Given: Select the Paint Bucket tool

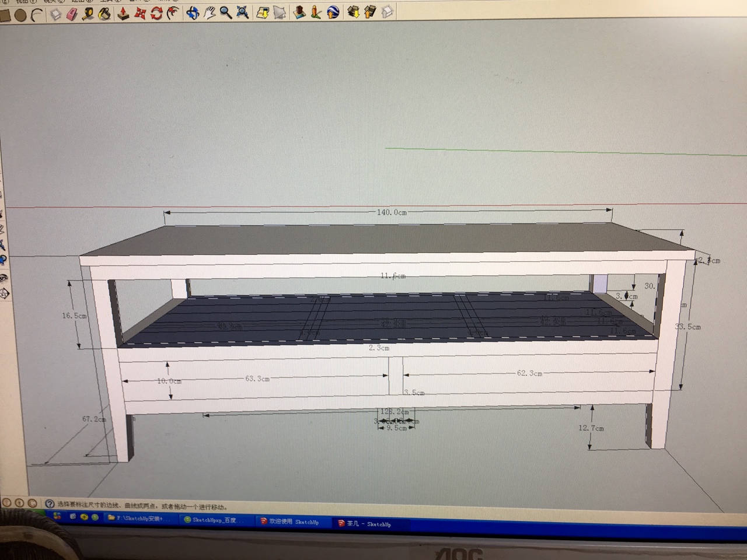Looking at the screenshot, I should point(104,13).
